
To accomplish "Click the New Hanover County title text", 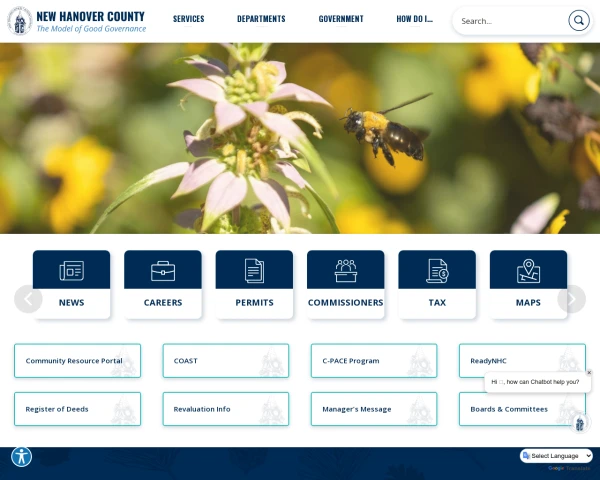I will click(91, 16).
